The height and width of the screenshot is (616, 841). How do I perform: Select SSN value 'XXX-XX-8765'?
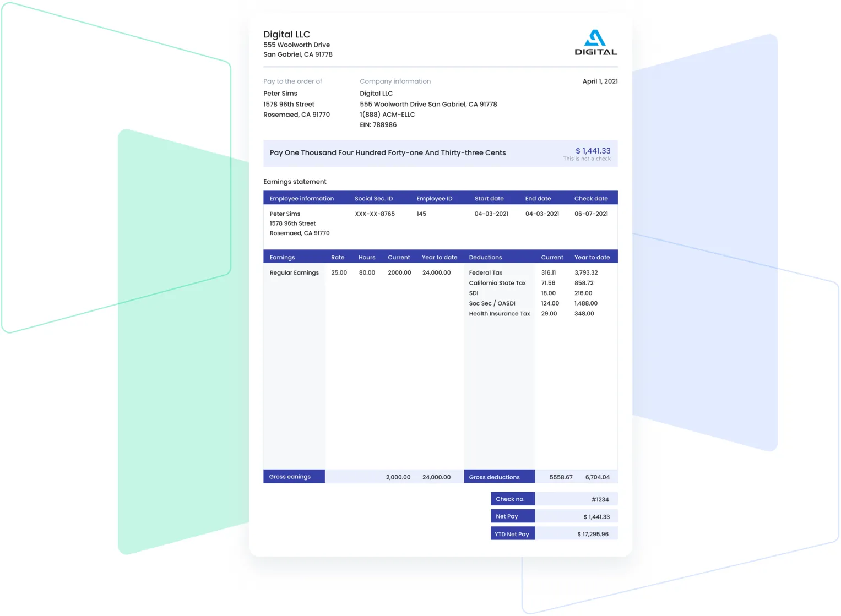tap(375, 214)
